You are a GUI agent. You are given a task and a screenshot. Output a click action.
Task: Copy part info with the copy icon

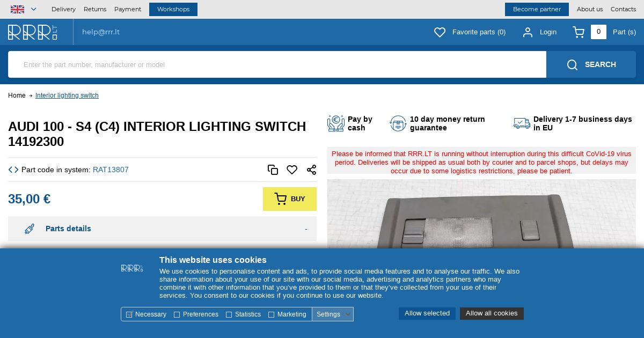click(x=273, y=170)
